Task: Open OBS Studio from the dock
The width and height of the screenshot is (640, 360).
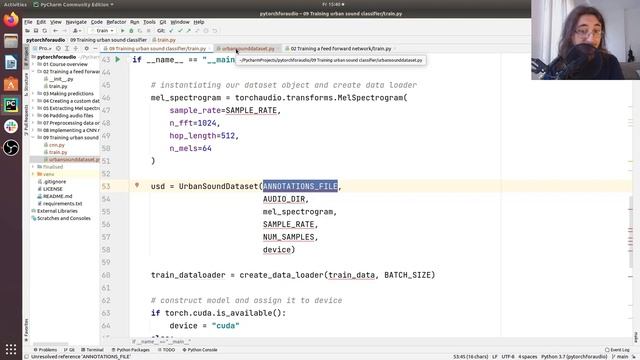Action: [11, 147]
